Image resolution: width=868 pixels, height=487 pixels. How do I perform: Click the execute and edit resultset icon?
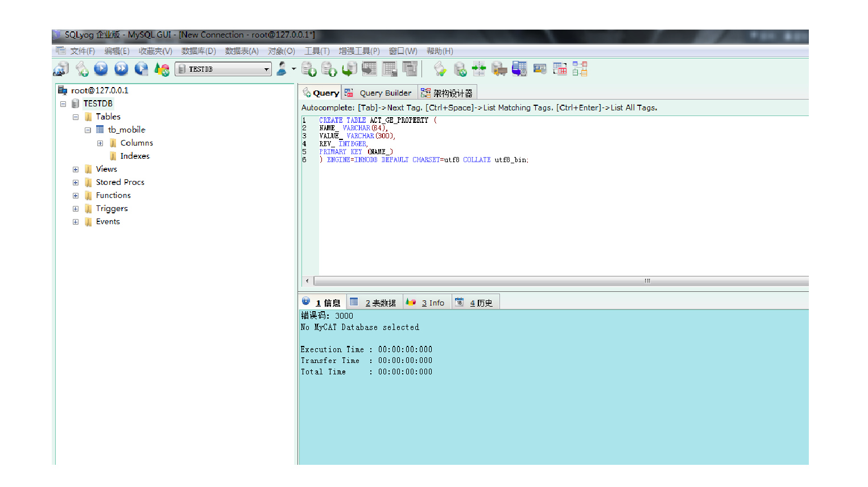[141, 69]
